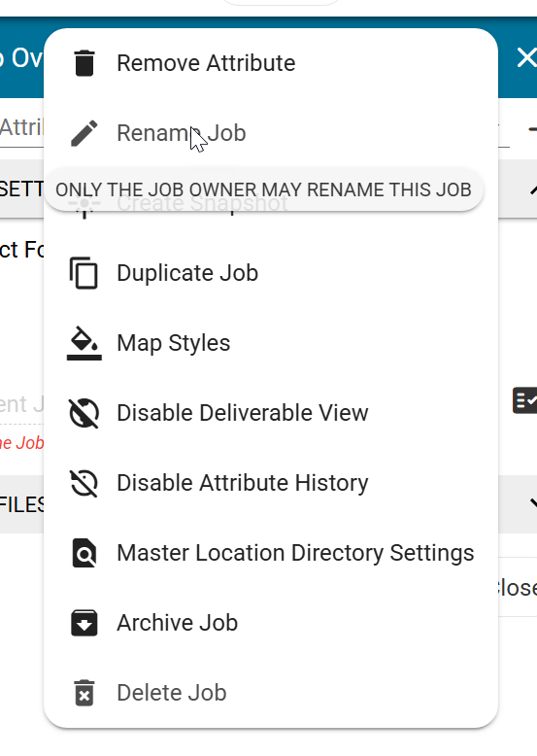Viewport: 537px width, 756px height.
Task: Click the pencil icon for Rename Job
Action: [84, 133]
